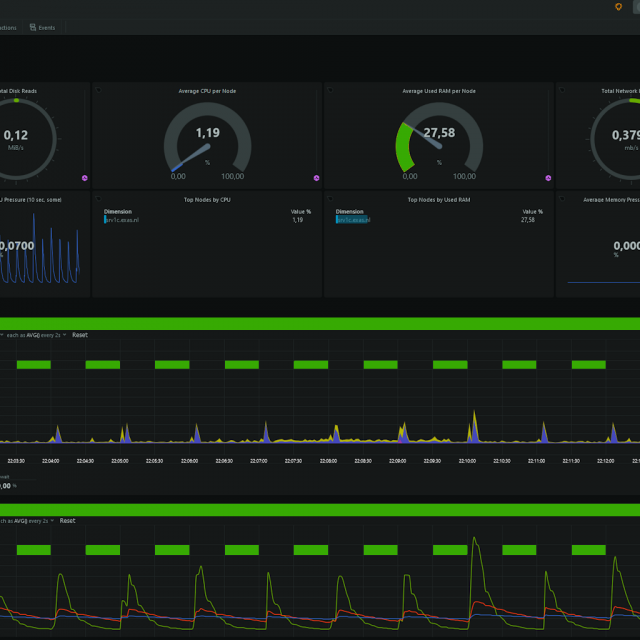Click corner handle icon of Average Used RAM per Node
Image resolution: width=640 pixels, height=640 pixels.
(x=330, y=90)
